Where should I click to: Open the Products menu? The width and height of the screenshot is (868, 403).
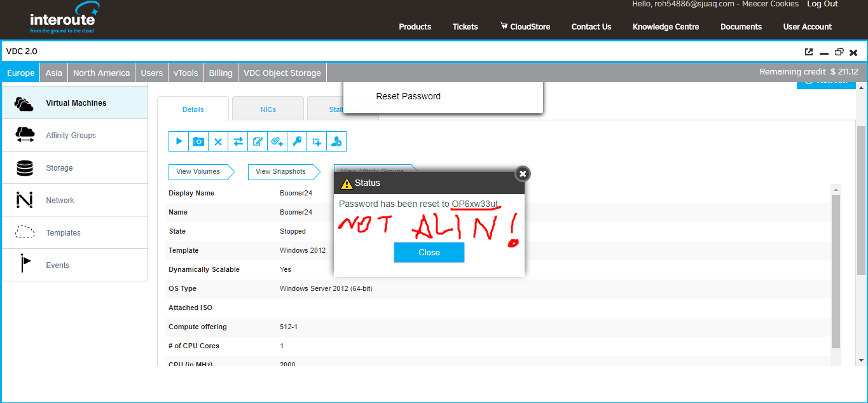click(415, 27)
